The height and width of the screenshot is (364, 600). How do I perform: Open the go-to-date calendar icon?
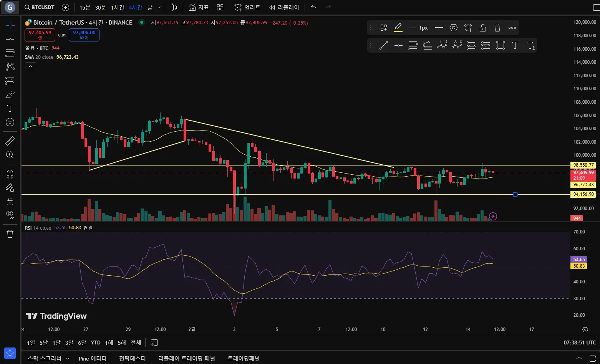(x=154, y=342)
